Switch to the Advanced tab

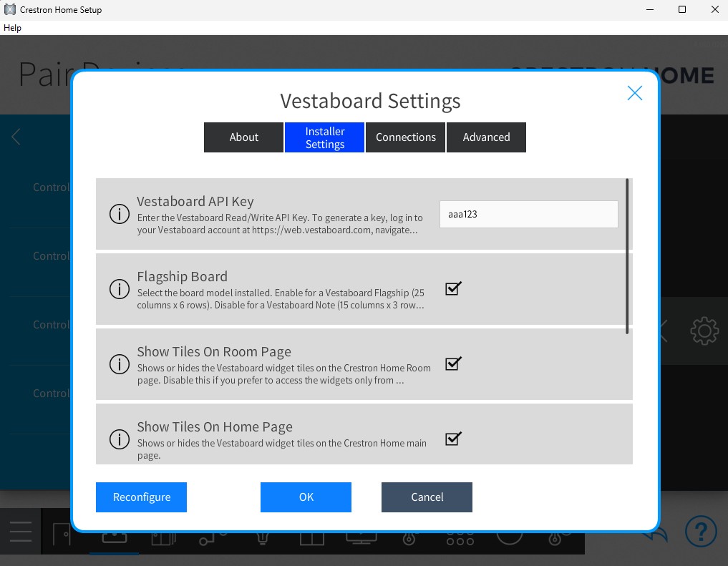(486, 137)
